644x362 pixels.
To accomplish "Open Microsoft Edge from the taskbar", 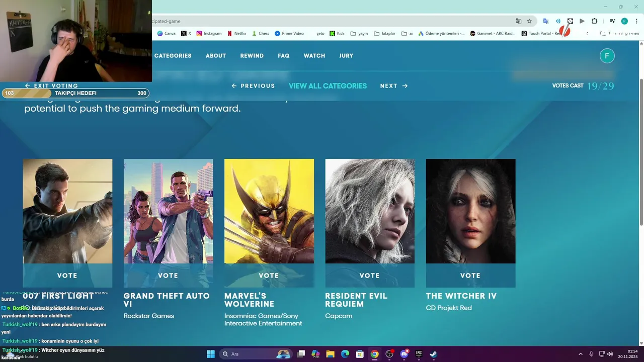I will tap(345, 354).
